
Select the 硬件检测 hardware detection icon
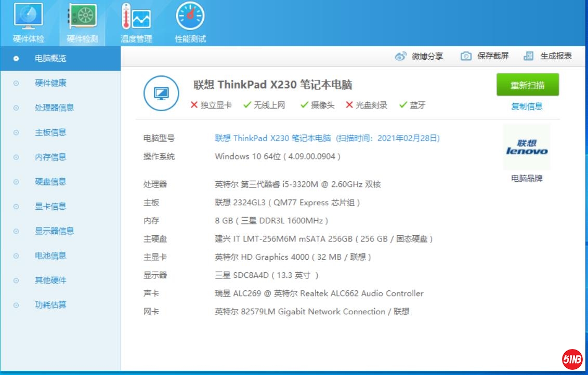[x=82, y=17]
